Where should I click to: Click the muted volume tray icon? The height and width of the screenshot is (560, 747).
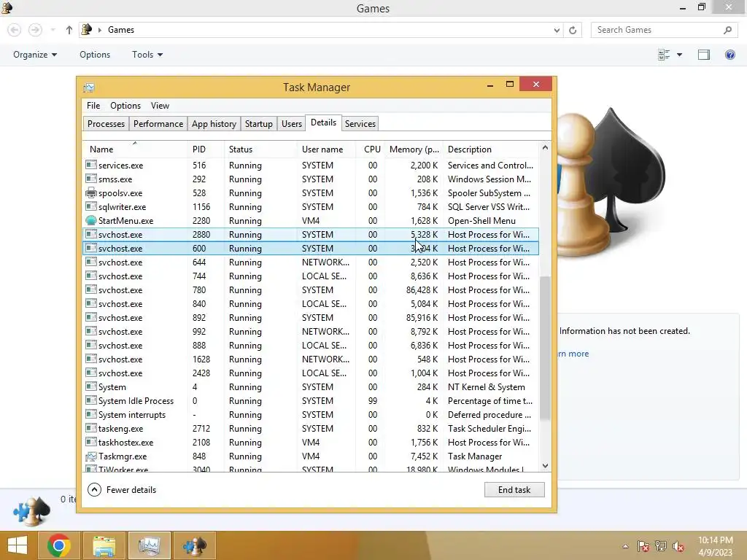(678, 546)
